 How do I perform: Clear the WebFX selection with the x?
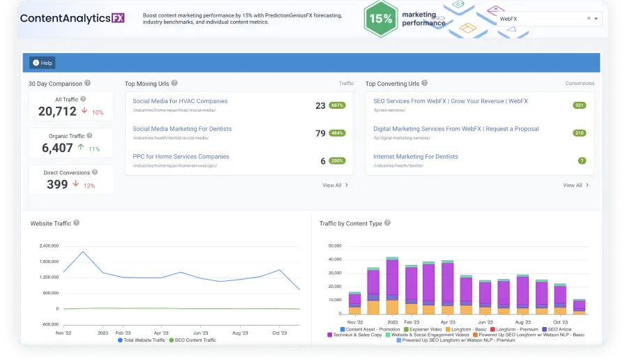(x=588, y=20)
